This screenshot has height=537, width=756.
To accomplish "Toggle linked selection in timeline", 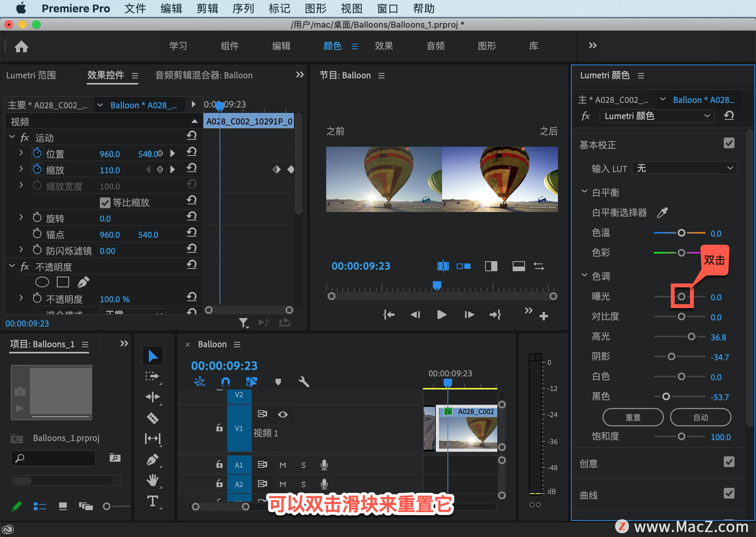I will tap(251, 382).
